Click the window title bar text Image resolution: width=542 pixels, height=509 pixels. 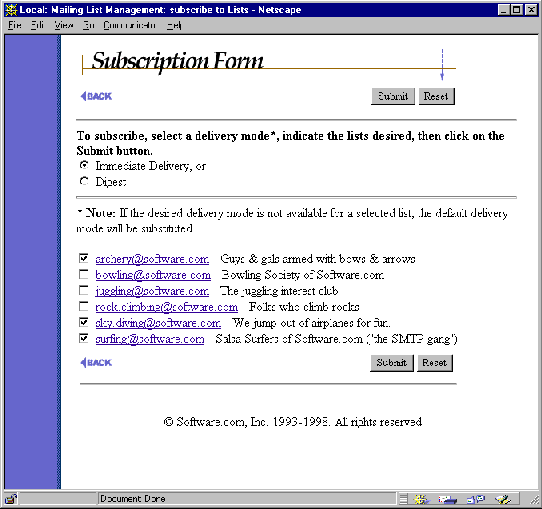click(160, 10)
